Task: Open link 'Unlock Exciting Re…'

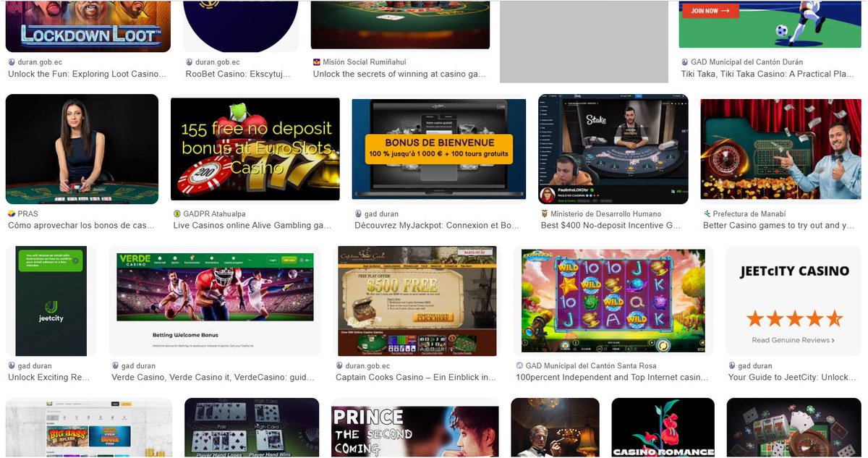Action: coord(48,378)
